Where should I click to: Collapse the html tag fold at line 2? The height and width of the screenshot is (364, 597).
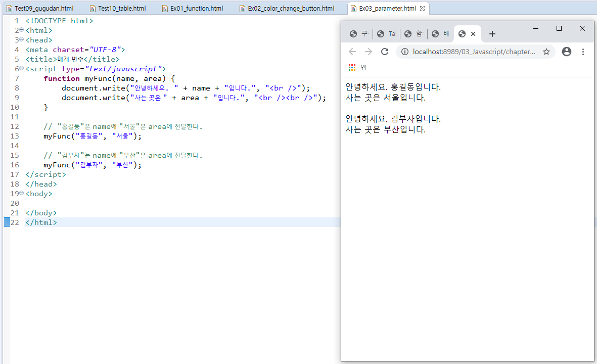tap(22, 30)
